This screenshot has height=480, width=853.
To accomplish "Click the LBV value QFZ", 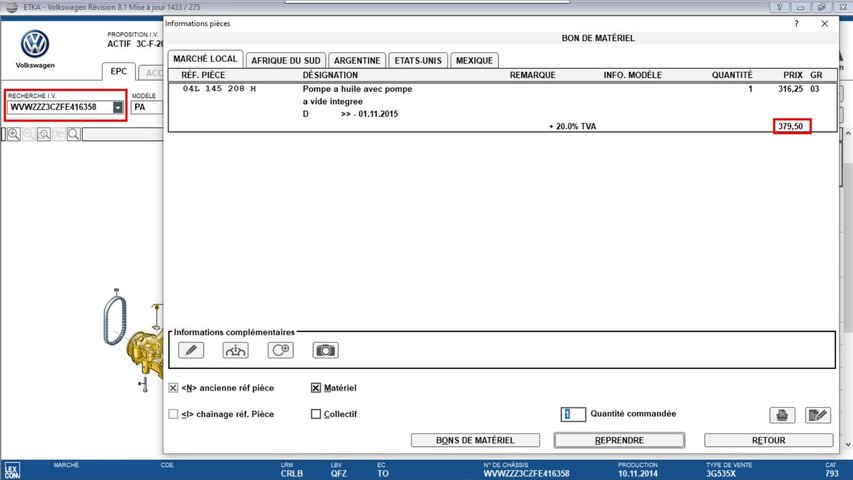I will tap(338, 473).
